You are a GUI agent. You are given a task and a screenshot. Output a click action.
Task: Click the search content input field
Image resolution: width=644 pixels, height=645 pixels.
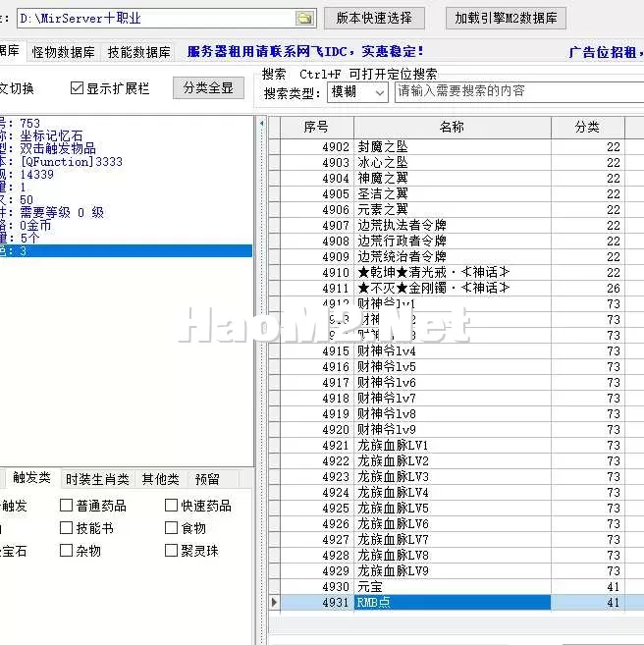tap(519, 92)
